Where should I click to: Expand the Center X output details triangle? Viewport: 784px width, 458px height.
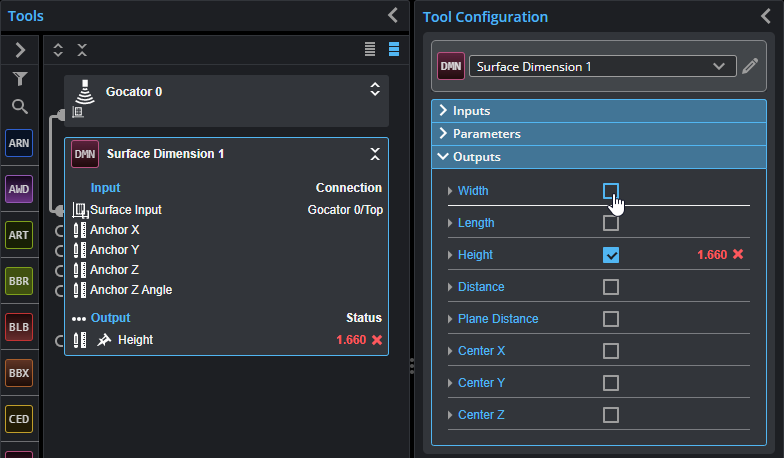(450, 351)
